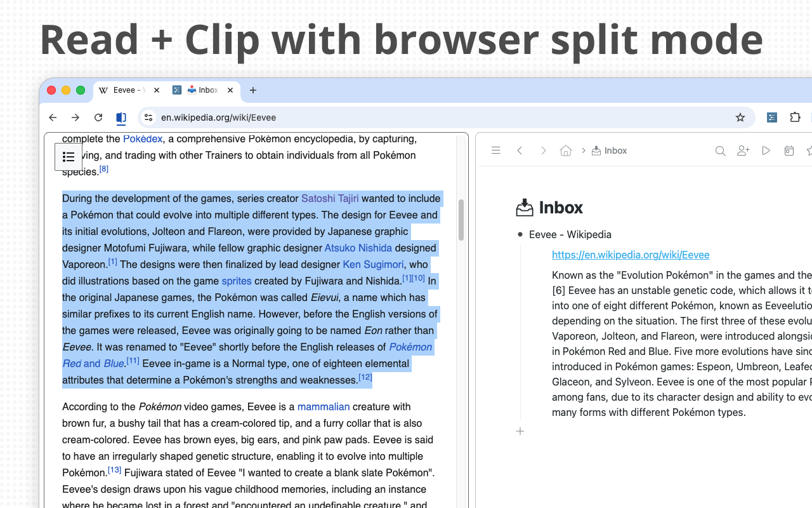Click the play presentation icon
Viewport: 812px width, 508px height.
click(x=766, y=150)
